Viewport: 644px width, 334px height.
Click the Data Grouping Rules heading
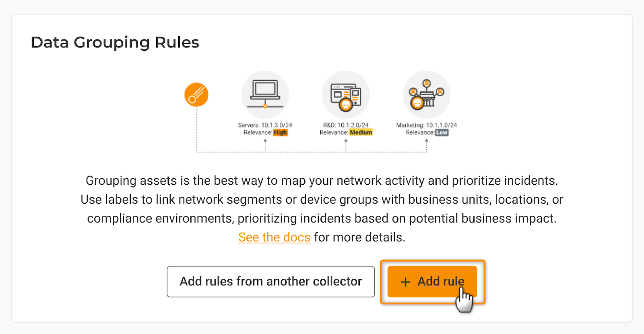(115, 42)
